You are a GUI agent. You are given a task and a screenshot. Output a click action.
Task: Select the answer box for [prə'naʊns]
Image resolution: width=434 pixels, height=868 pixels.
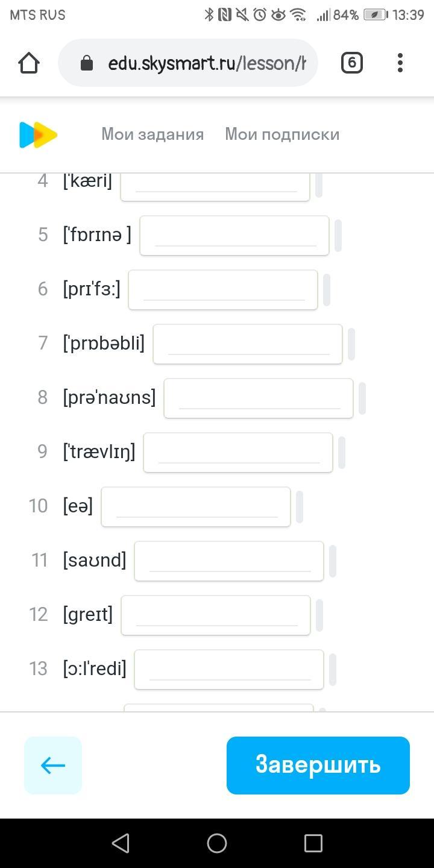point(259,398)
